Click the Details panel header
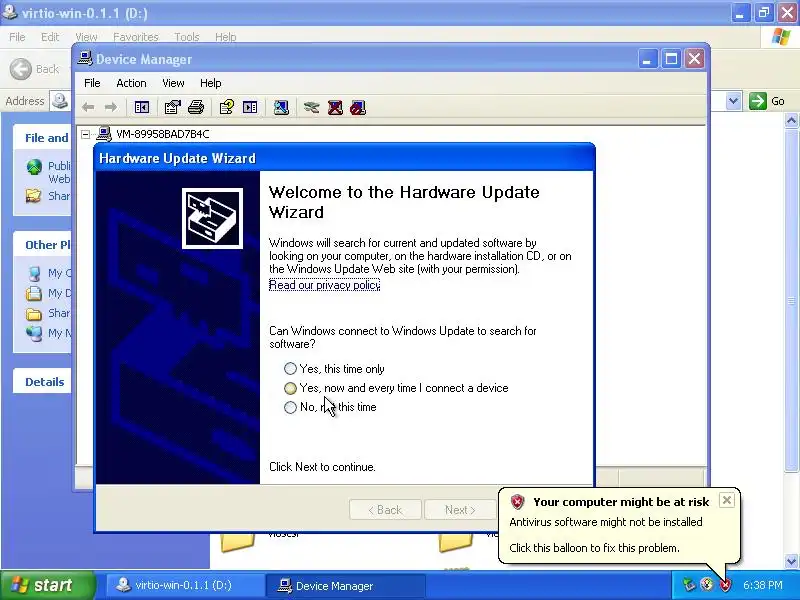The width and height of the screenshot is (800, 600). click(x=43, y=382)
